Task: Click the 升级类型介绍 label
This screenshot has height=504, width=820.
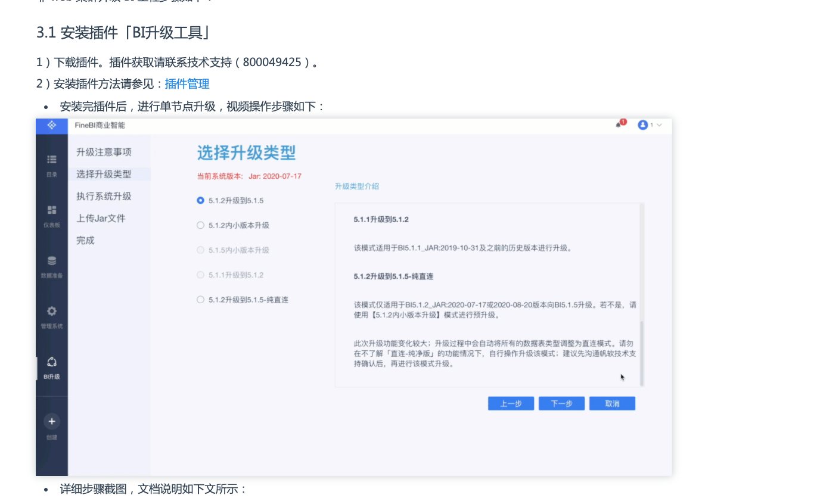Action: click(357, 186)
